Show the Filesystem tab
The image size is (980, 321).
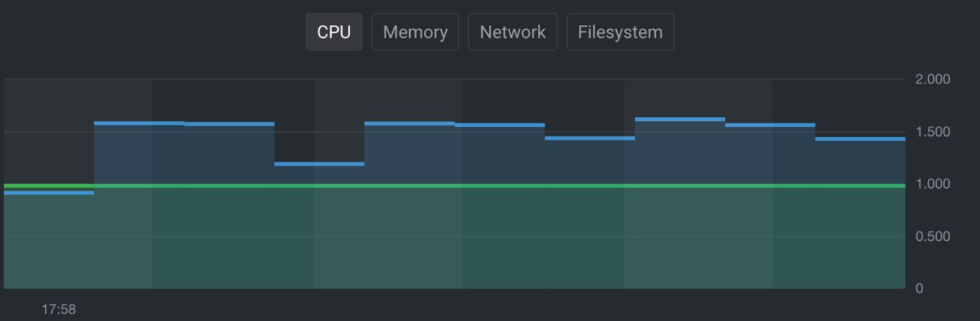pos(620,32)
